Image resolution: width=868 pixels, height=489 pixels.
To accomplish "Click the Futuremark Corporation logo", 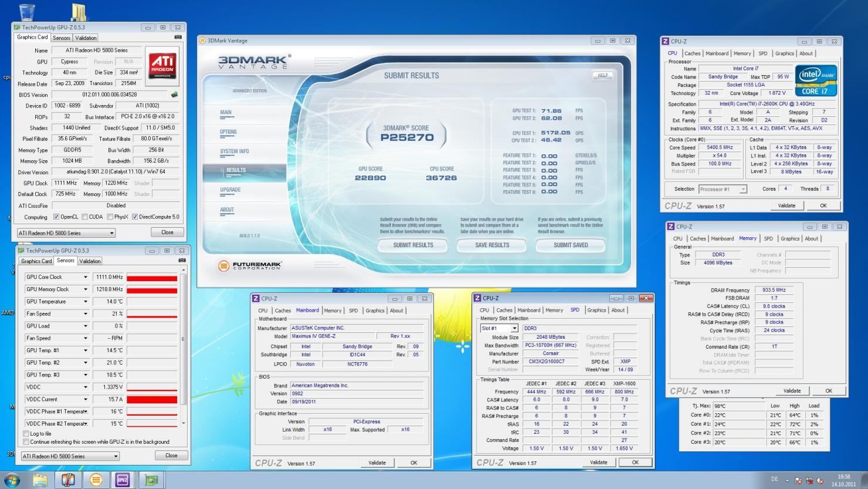I will pos(250,266).
